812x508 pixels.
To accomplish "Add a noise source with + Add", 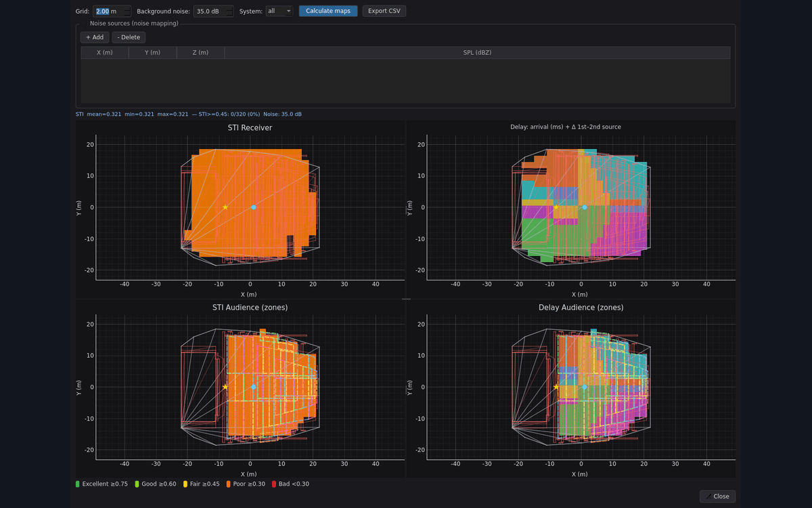I will tap(95, 37).
